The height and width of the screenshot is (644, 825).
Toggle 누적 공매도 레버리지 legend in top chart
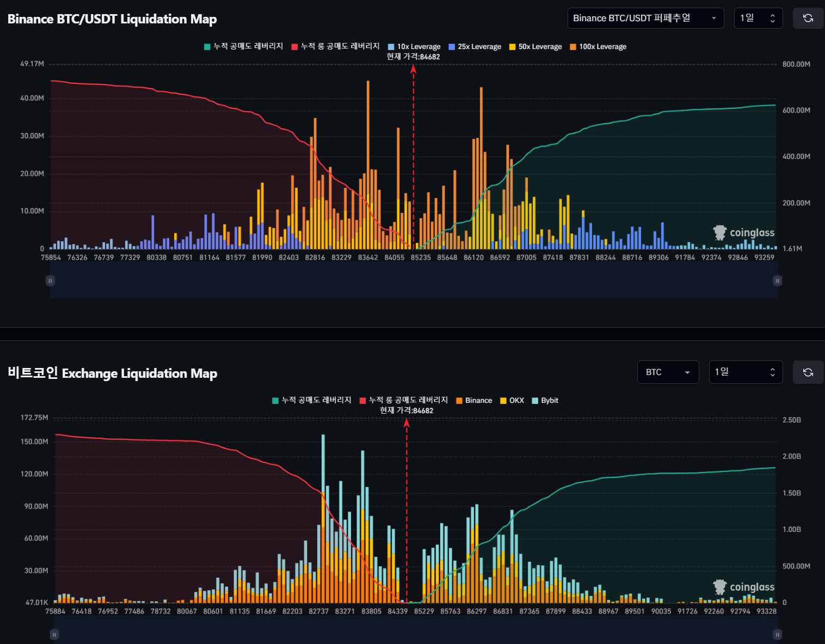[243, 47]
